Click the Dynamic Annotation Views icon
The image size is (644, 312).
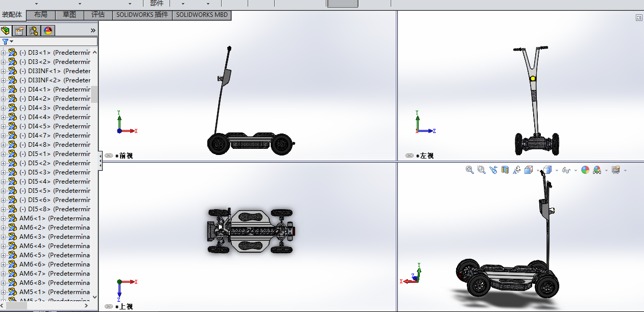517,170
